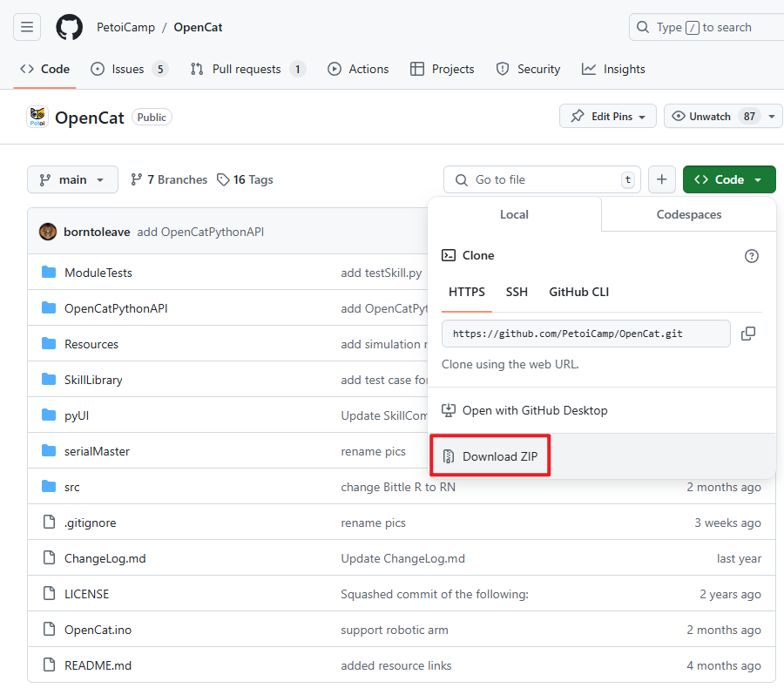Viewport: 784px width, 688px height.
Task: Open the clone help question mark icon
Action: coord(751,256)
